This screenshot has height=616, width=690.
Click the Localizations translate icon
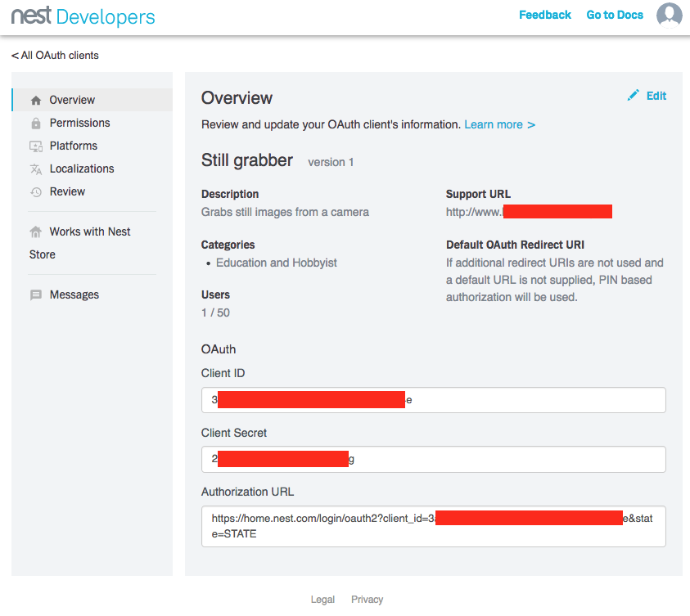coord(36,169)
